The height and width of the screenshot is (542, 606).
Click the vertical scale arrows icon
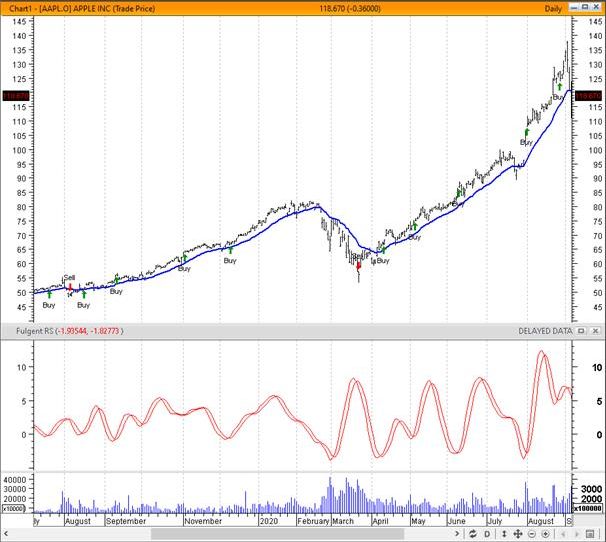coord(504,534)
